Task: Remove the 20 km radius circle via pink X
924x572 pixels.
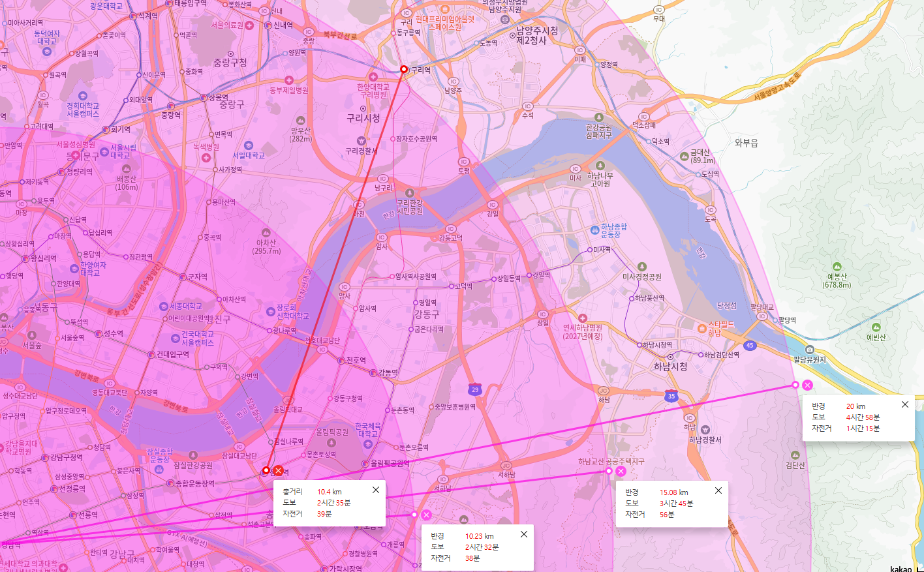Action: [808, 385]
